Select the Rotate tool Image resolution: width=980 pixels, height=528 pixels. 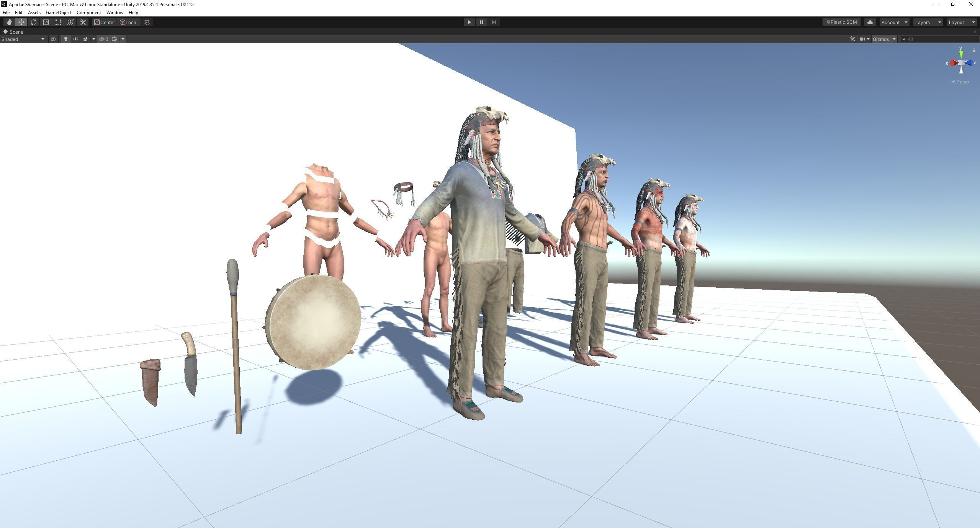point(34,22)
